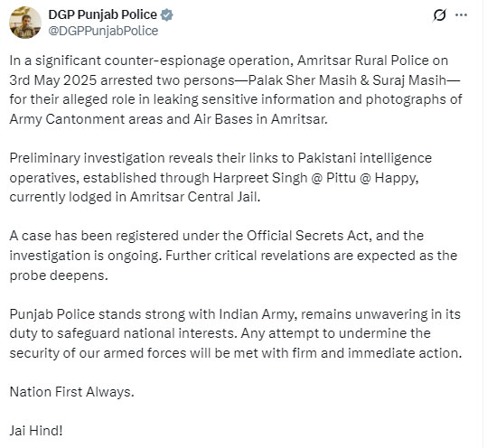Click the blue verified badge
487x448 pixels.
(167, 14)
